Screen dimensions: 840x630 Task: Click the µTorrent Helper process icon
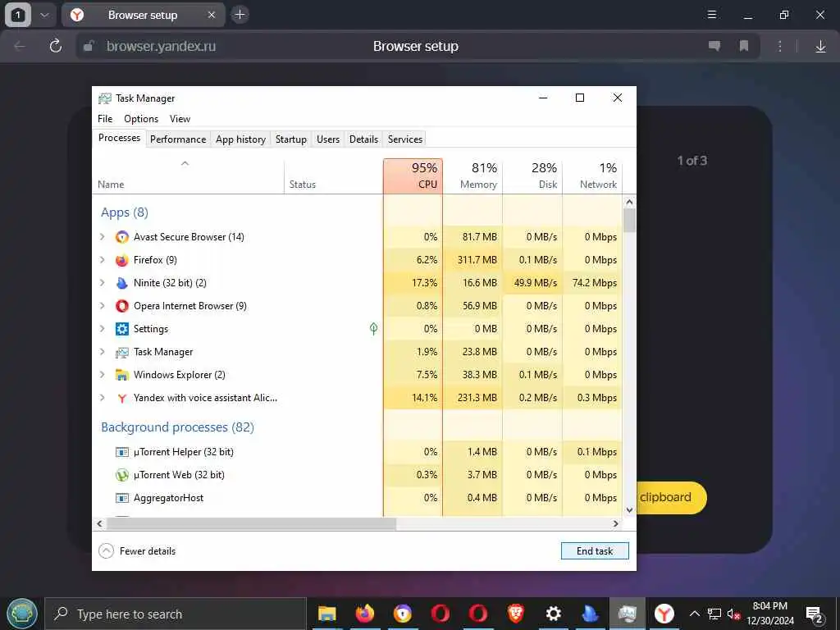click(x=122, y=452)
